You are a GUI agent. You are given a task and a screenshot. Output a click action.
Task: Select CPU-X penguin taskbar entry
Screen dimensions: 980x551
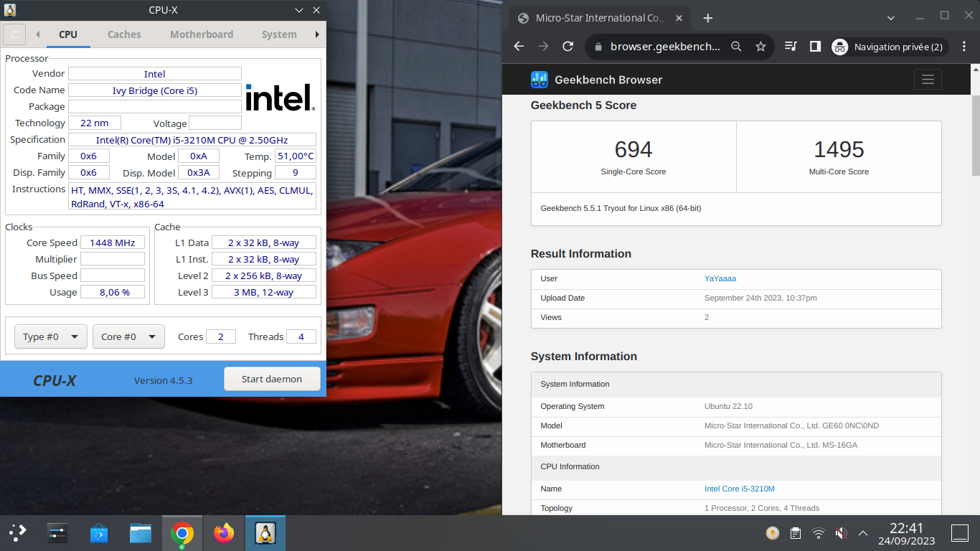[x=265, y=532]
